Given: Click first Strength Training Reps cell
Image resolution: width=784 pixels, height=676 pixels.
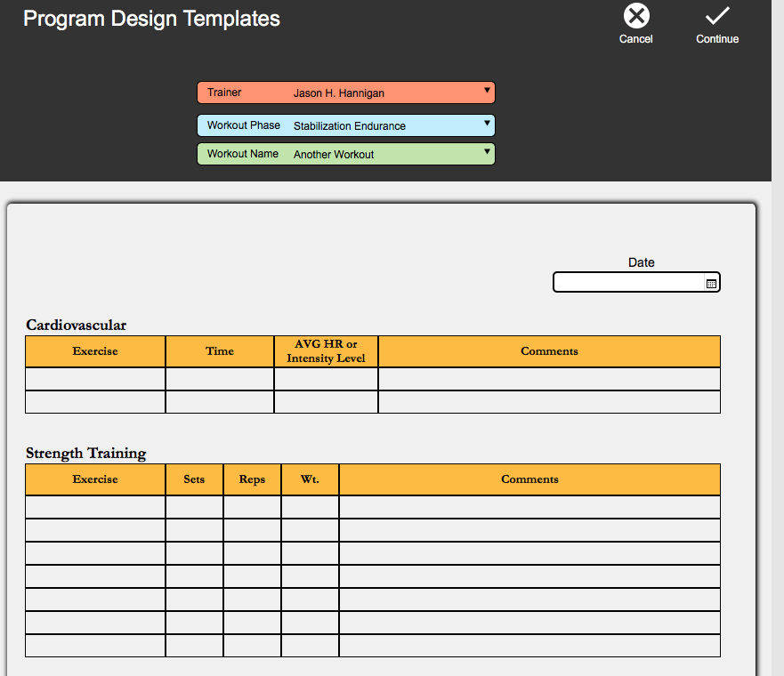Looking at the screenshot, I should click(252, 507).
